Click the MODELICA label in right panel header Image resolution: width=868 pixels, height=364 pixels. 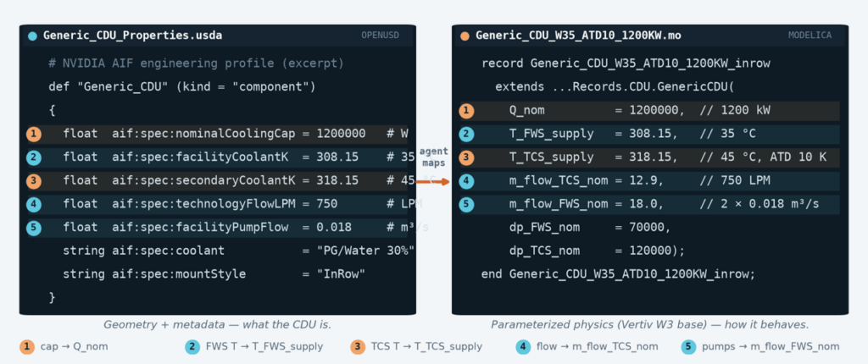tap(810, 36)
